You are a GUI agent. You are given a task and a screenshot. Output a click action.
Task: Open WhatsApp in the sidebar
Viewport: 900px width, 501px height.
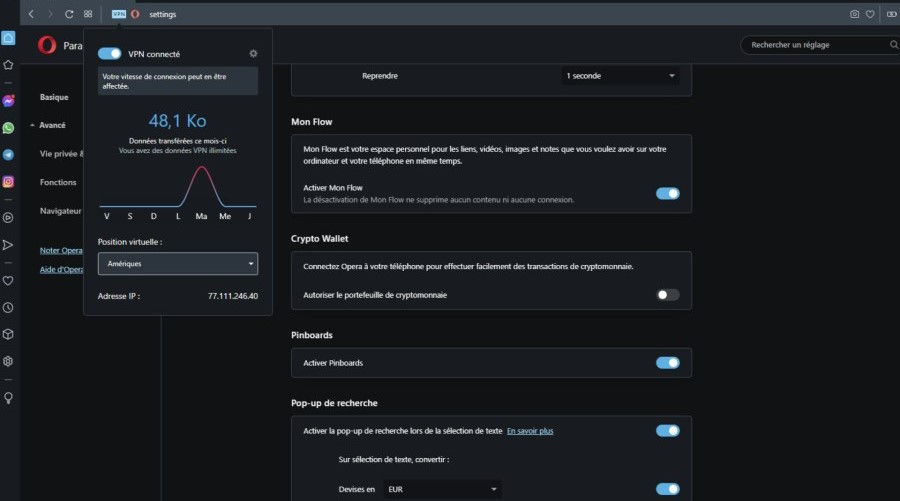[8, 128]
